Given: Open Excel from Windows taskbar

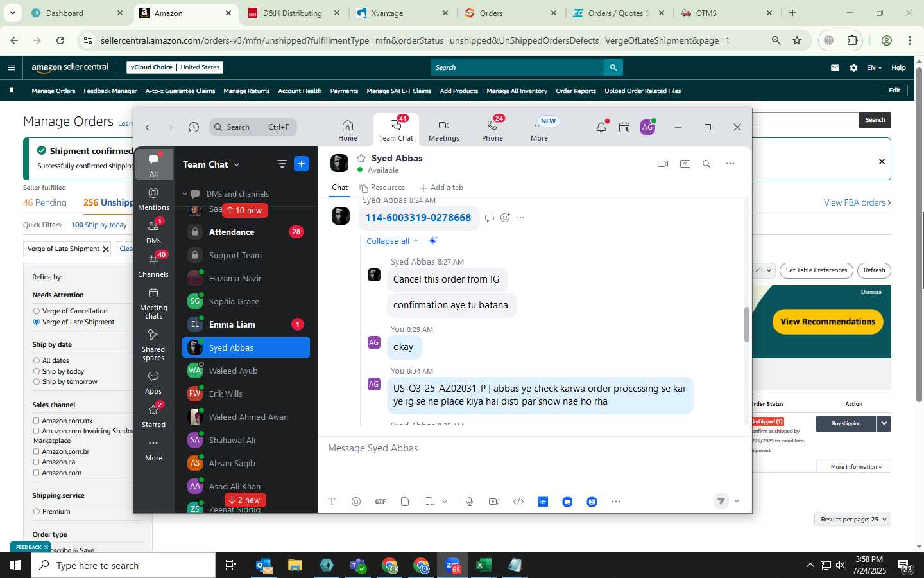Looking at the screenshot, I should (x=483, y=565).
